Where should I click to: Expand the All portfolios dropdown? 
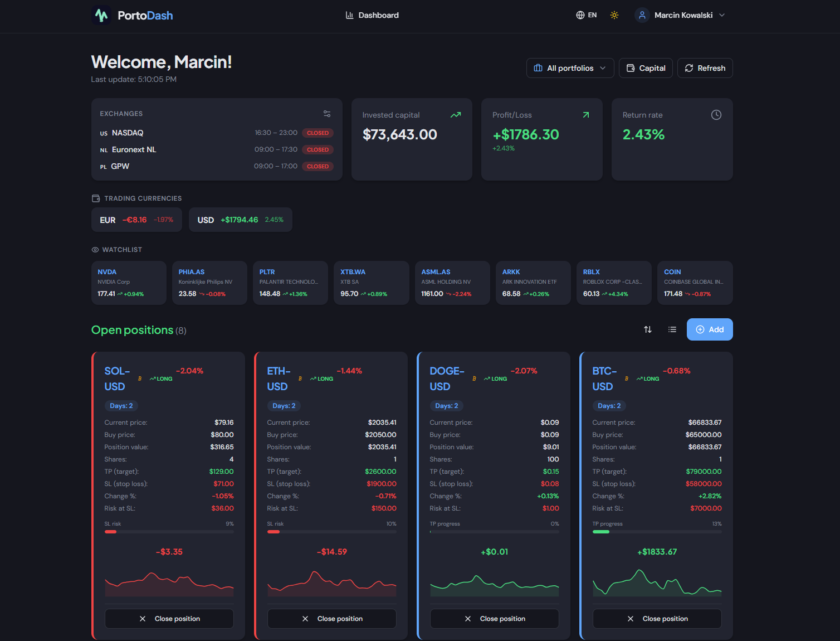pyautogui.click(x=570, y=68)
